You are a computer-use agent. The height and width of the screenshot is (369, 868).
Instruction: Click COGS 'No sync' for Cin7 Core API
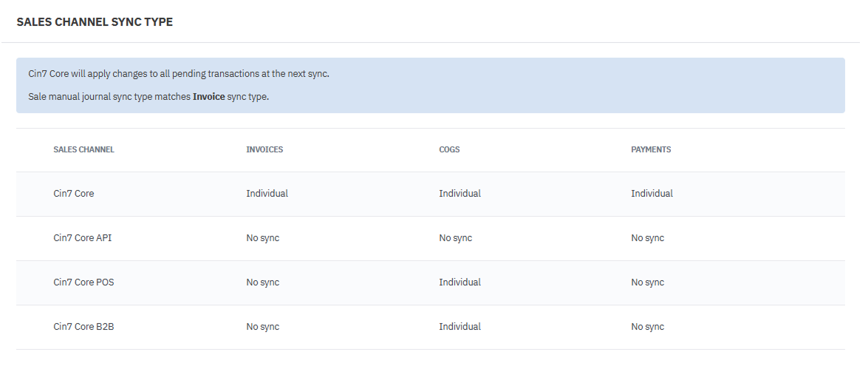(455, 238)
